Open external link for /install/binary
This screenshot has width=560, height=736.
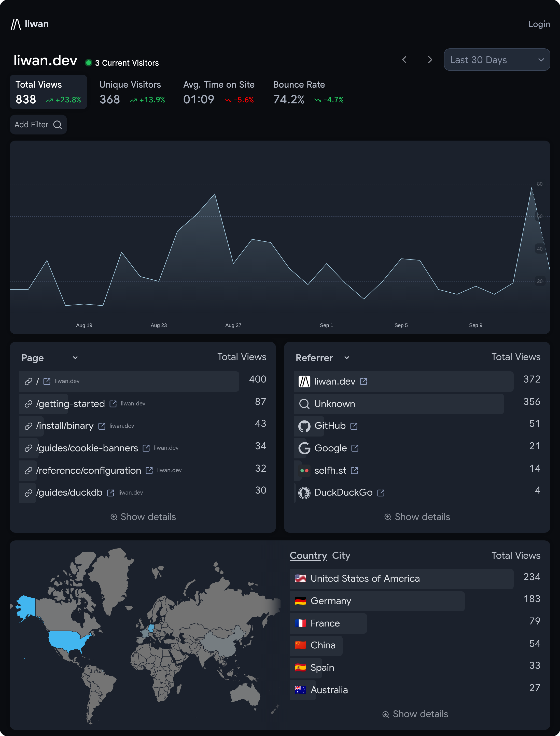(102, 426)
